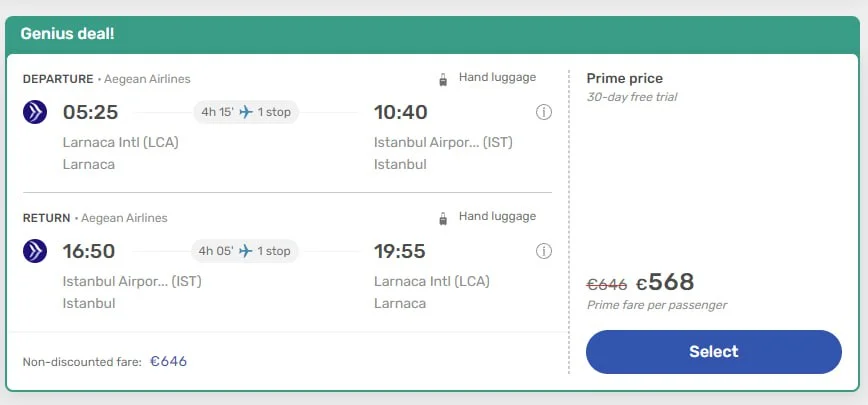Image resolution: width=868 pixels, height=405 pixels.
Task: Click the plane icon in departure stop badge
Action: (x=246, y=112)
